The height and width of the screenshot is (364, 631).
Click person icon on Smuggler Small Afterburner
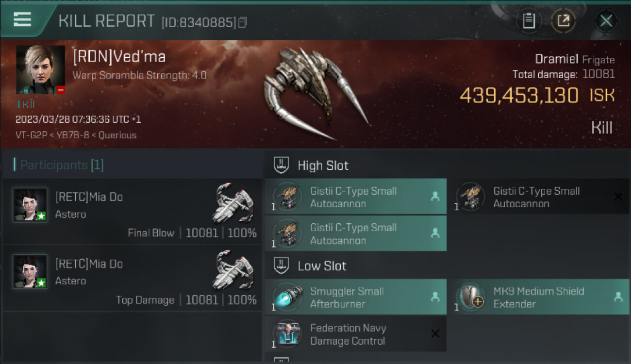[435, 297]
